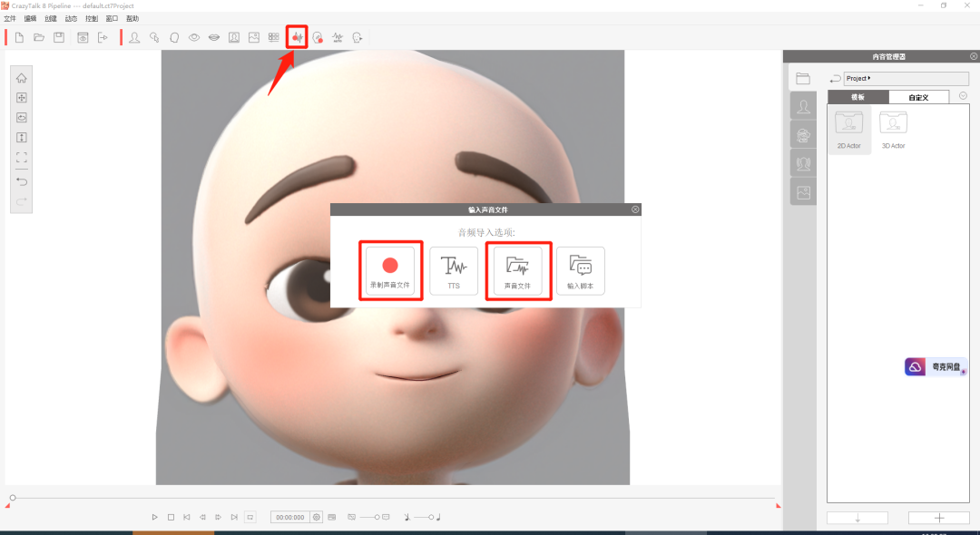Click the background image icon in toolbar
This screenshot has width=980, height=535.
[x=254, y=37]
